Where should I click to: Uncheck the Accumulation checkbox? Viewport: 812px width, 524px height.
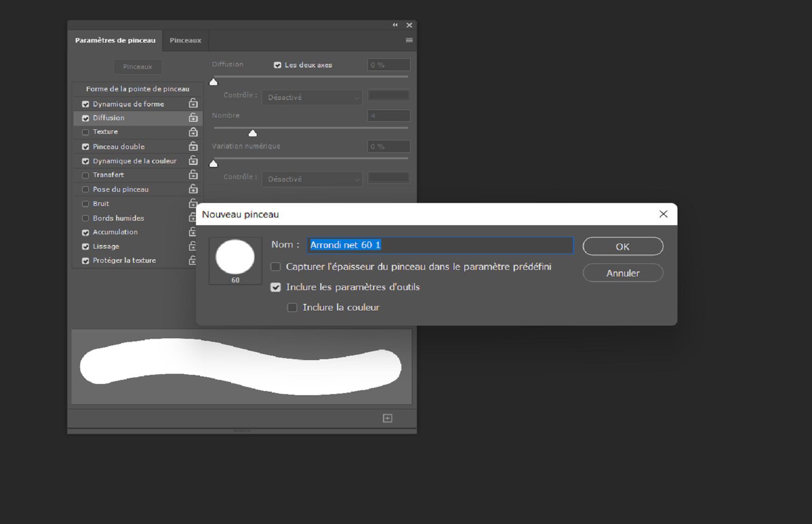coord(85,232)
